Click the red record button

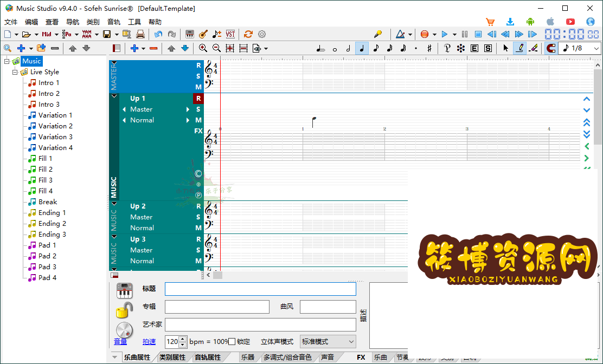tap(425, 34)
